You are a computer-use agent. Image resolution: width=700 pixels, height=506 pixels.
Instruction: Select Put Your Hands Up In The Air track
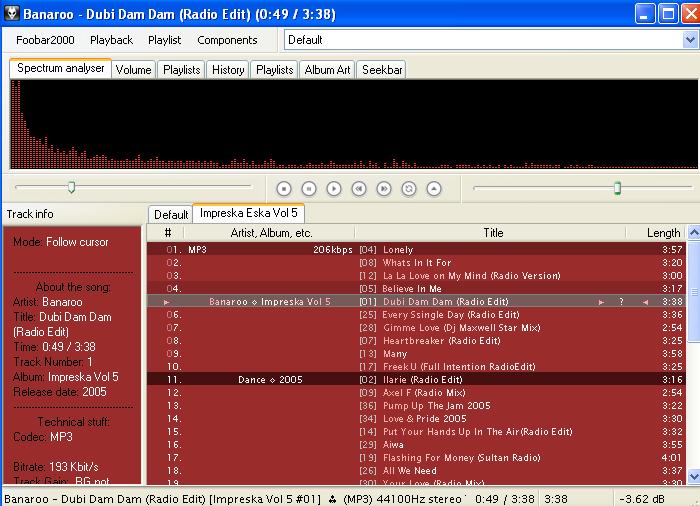[416, 431]
